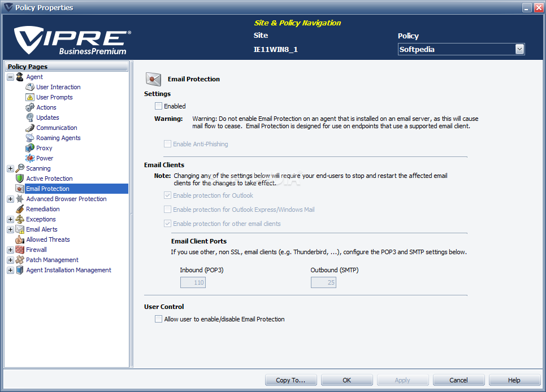Collapse the Agent tree node

point(10,77)
